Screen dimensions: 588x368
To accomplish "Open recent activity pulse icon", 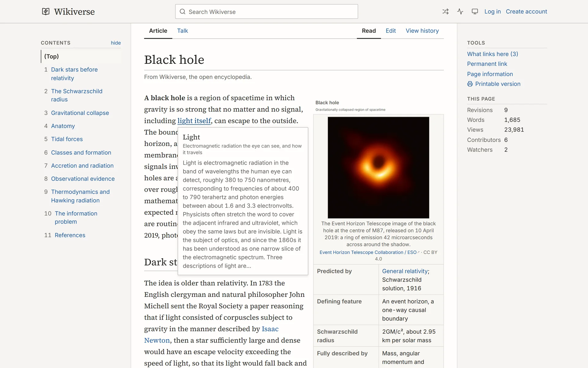I will click(460, 12).
